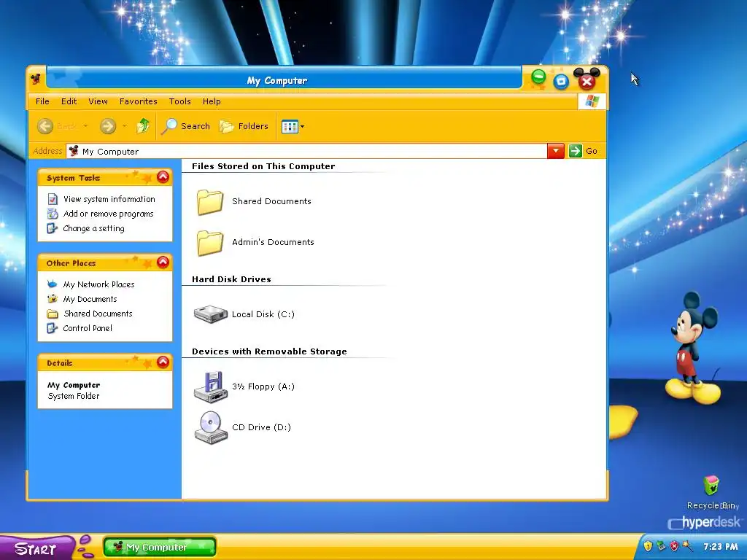The width and height of the screenshot is (747, 560).
Task: Open the My Network Places link
Action: 98,284
